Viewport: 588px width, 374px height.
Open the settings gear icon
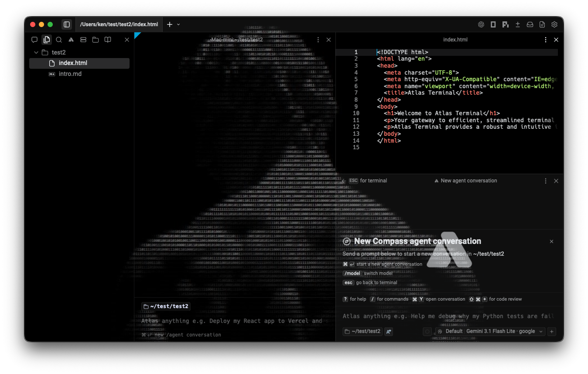coord(554,24)
